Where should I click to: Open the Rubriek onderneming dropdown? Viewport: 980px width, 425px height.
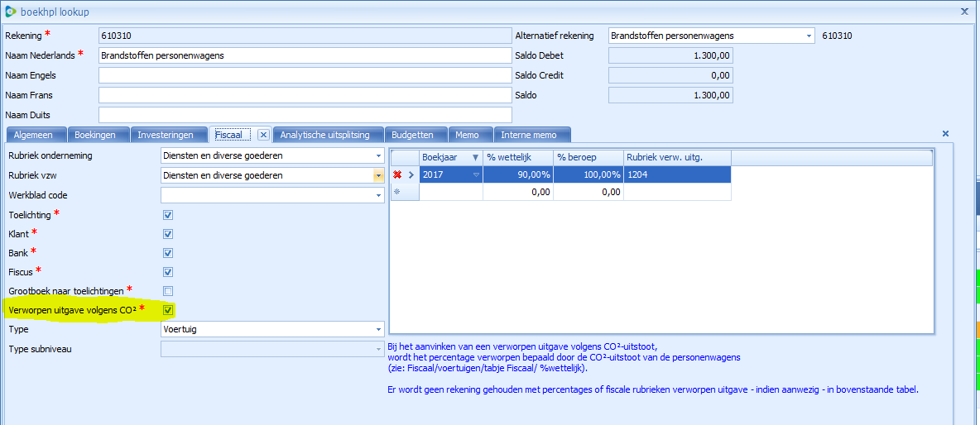coord(378,155)
